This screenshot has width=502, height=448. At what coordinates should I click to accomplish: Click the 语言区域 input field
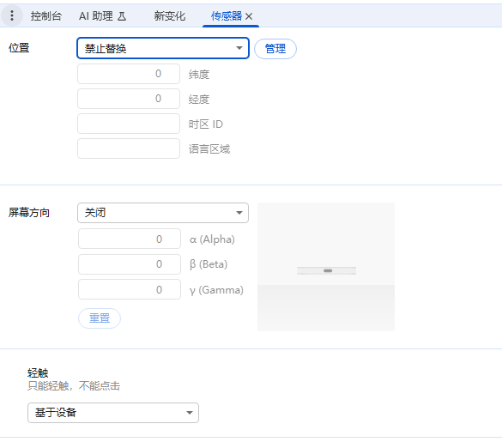(x=129, y=148)
